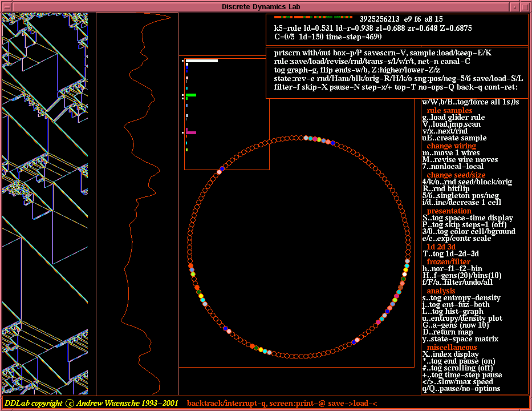Viewport: 532px width, 411px height.
Task: Click 'T..tog 1d-2d-3d' option
Action: point(450,253)
